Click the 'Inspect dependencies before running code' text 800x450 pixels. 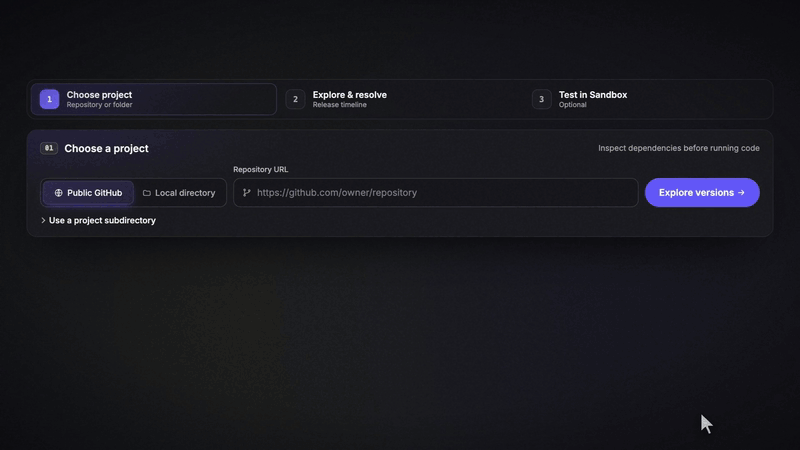click(679, 148)
